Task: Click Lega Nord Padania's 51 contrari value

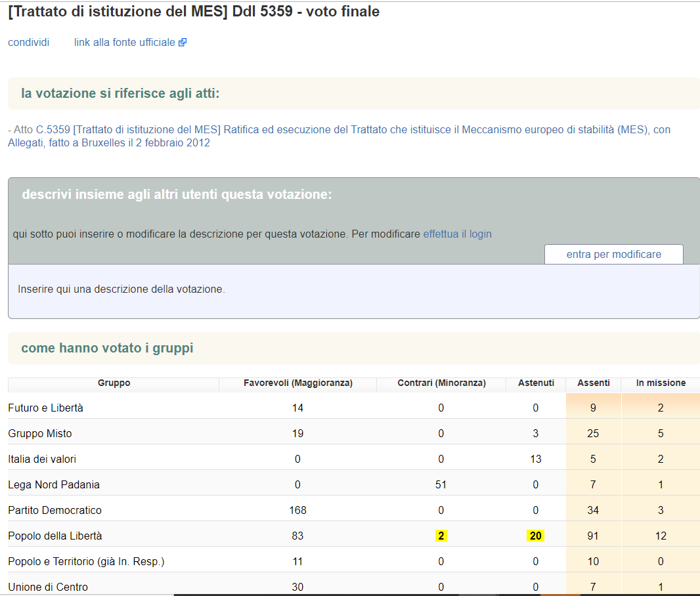Action: tap(441, 485)
